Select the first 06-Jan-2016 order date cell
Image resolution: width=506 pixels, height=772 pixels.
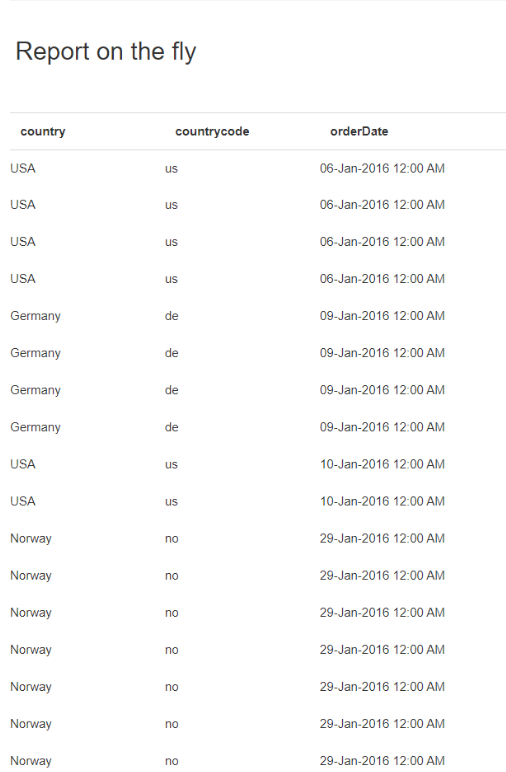coord(382,168)
